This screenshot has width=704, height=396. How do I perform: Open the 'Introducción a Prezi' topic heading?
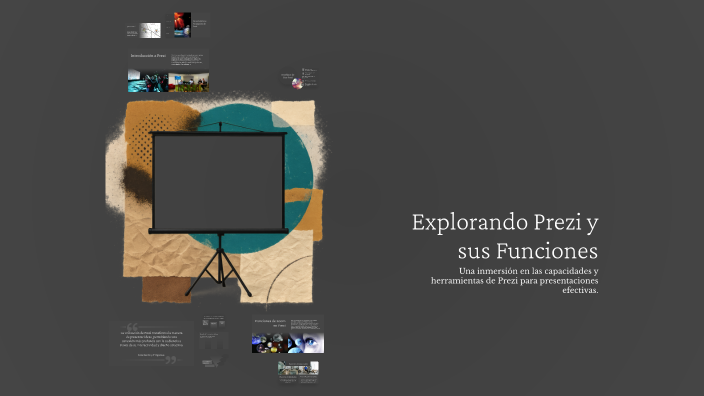tap(148, 56)
